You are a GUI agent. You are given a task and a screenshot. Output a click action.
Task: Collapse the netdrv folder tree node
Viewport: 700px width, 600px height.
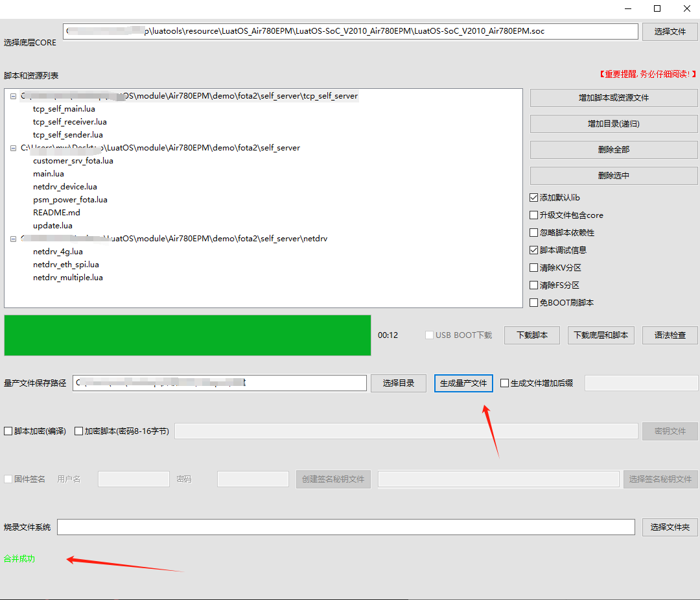pos(14,239)
